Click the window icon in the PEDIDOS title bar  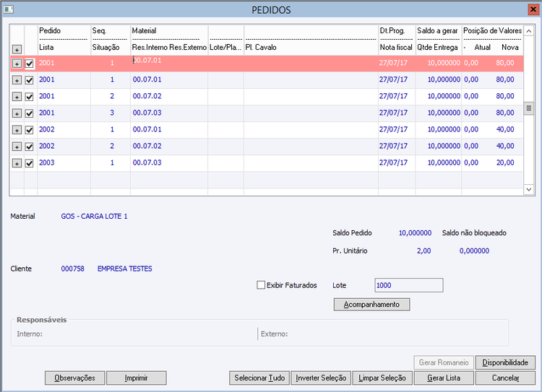click(x=8, y=9)
